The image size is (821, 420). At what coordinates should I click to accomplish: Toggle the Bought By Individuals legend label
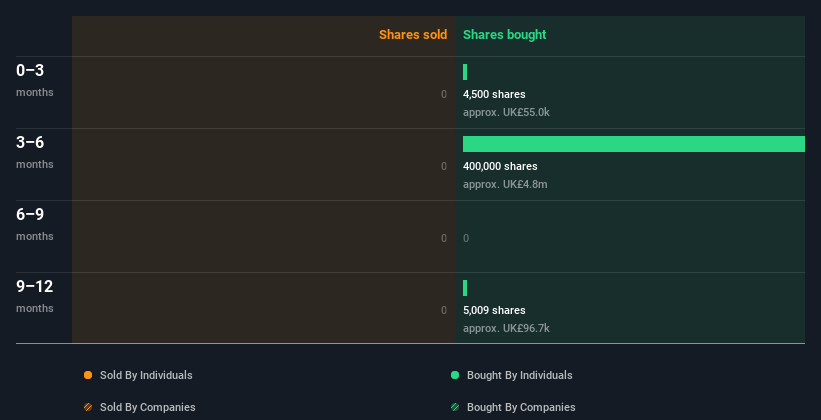[519, 375]
